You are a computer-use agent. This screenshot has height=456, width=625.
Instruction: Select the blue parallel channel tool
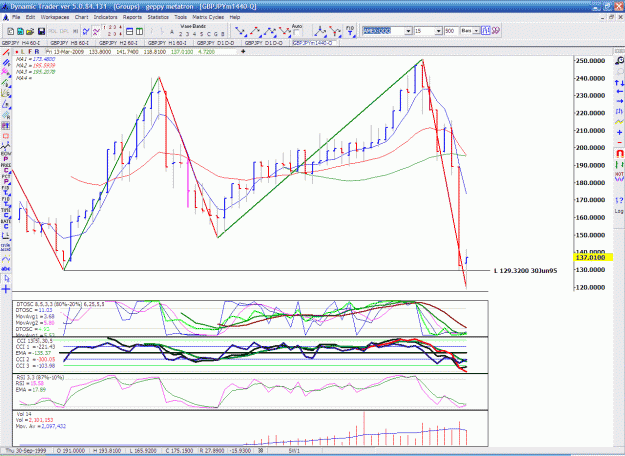6,63
